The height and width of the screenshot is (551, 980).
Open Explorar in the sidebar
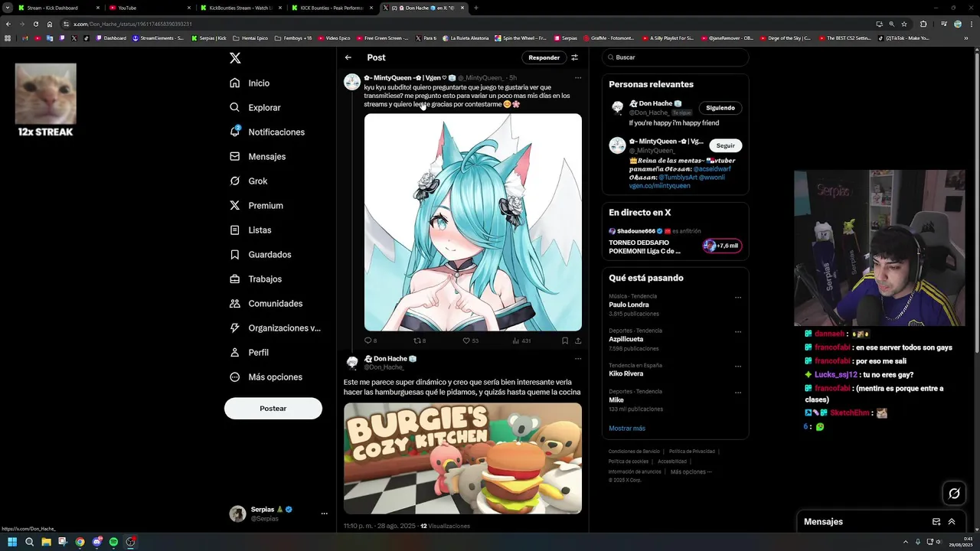click(x=255, y=108)
